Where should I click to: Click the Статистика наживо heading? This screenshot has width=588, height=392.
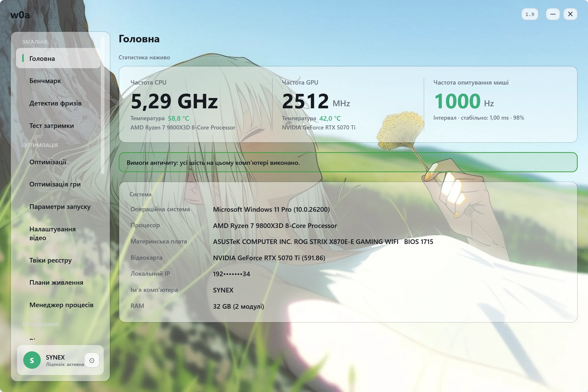pos(144,58)
